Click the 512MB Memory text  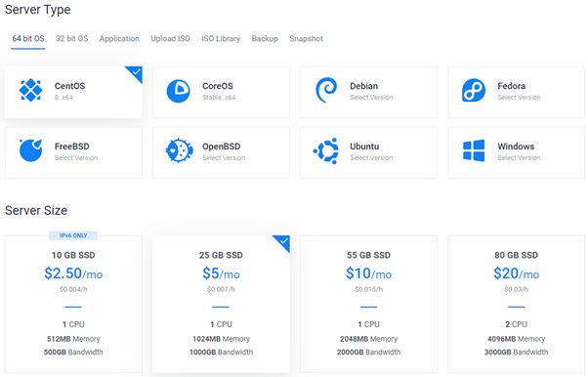[73, 339]
